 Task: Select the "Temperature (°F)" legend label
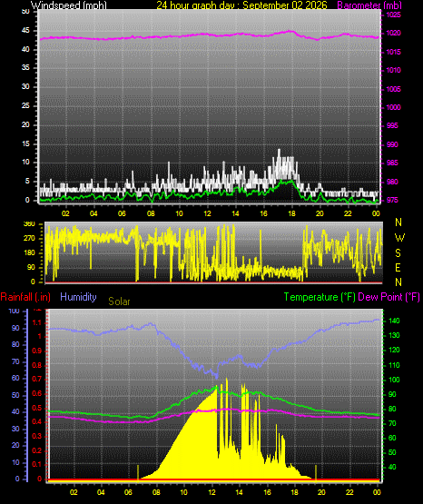(320, 297)
